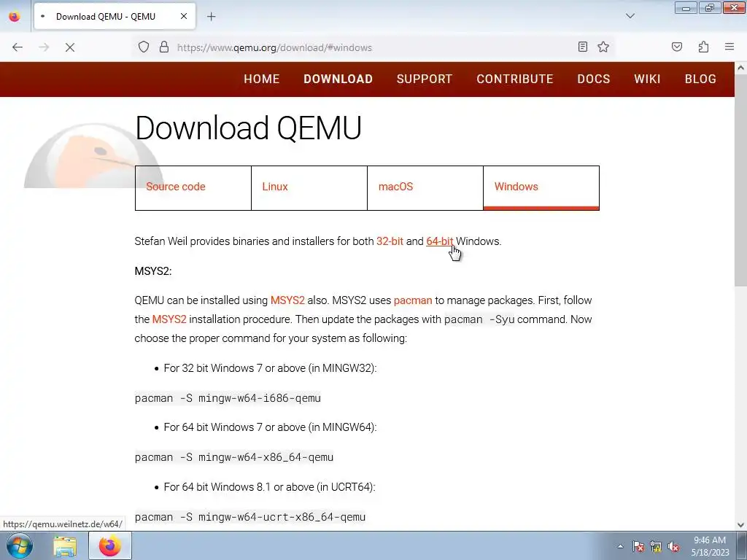Viewport: 747px width, 560px height.
Task: Click the 'MSYS2:' subheading
Action: pos(153,271)
